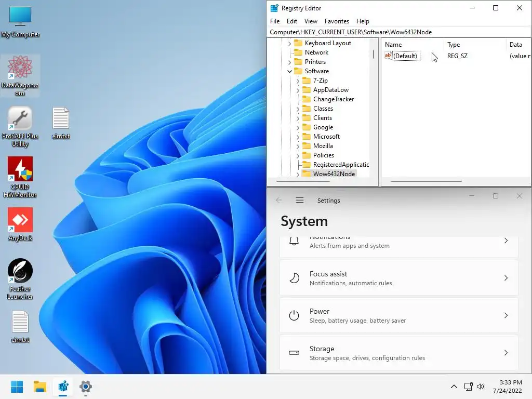Select the ChangeTracker registry key

333,99
